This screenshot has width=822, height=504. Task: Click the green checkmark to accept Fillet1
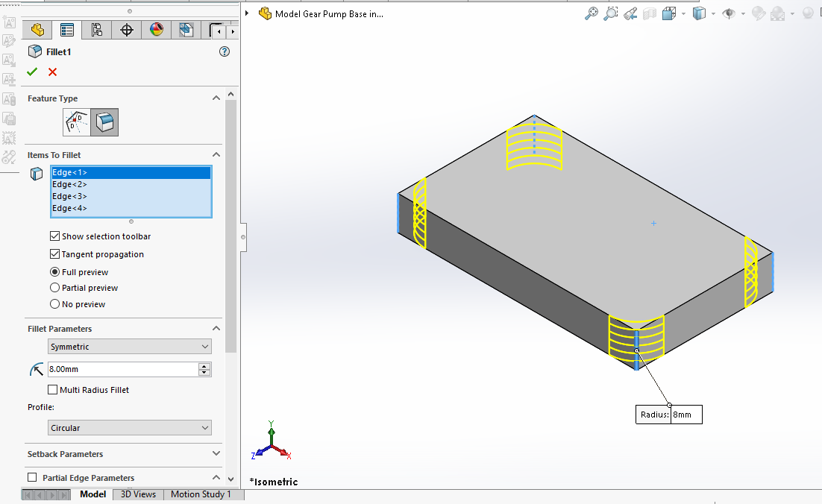[x=32, y=72]
